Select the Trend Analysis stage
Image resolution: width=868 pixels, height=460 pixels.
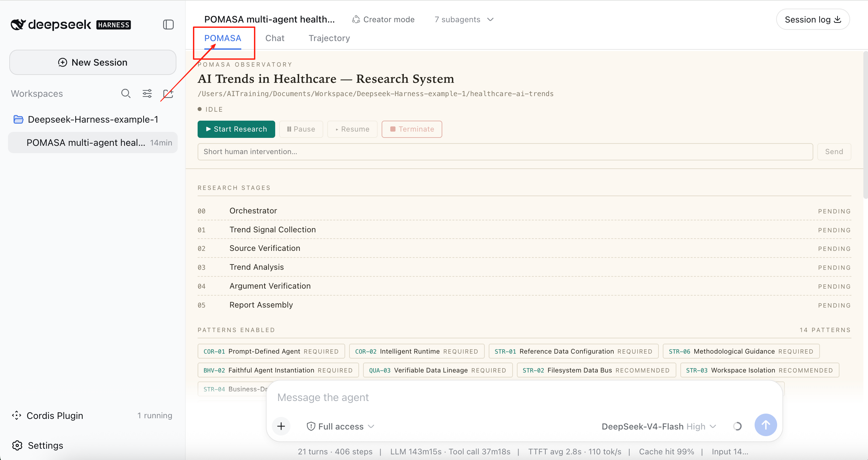(524, 267)
